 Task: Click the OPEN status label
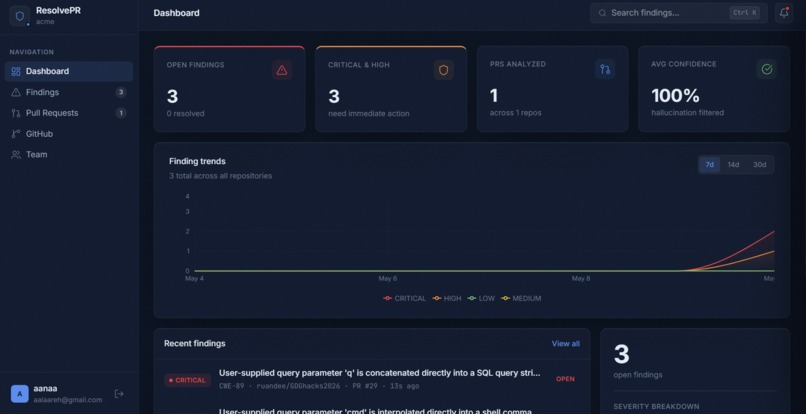click(x=565, y=379)
